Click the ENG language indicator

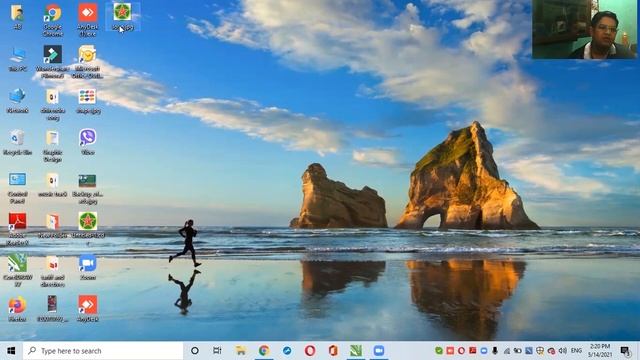pos(576,351)
